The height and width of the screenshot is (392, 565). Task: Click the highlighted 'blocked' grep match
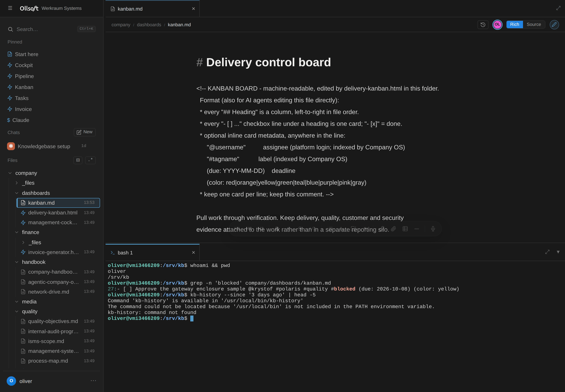[x=344, y=289]
